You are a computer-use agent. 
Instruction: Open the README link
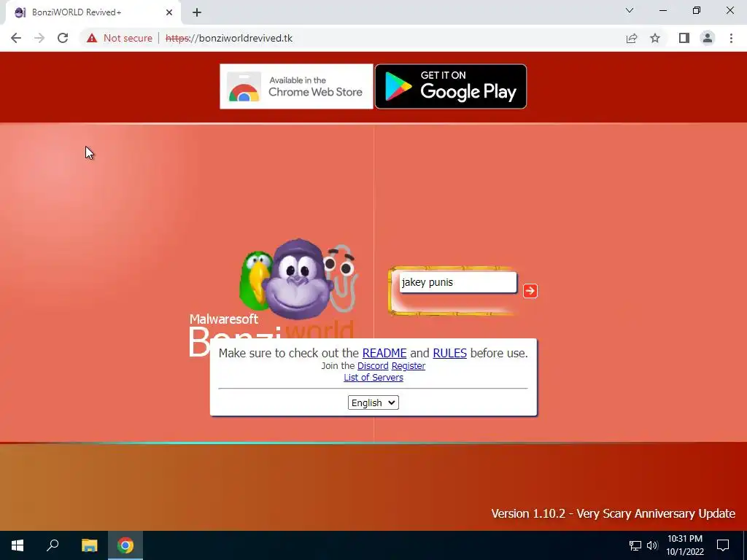(384, 353)
